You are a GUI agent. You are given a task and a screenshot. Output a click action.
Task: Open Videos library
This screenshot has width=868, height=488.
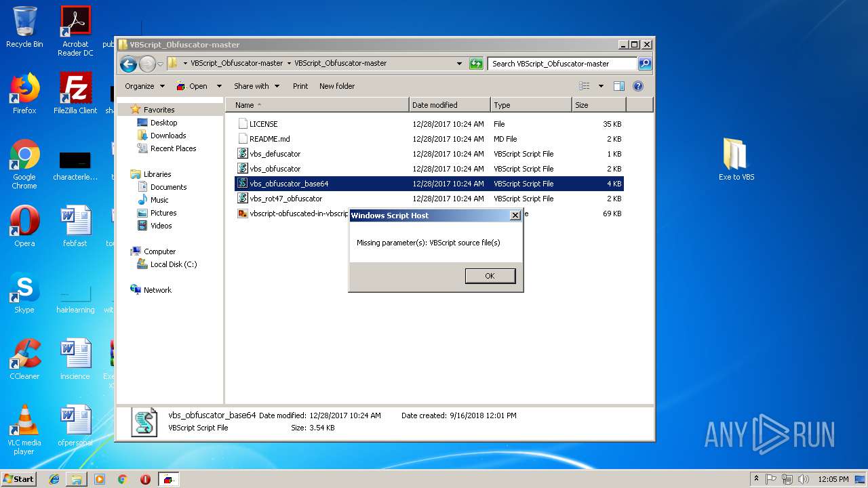[x=161, y=226]
